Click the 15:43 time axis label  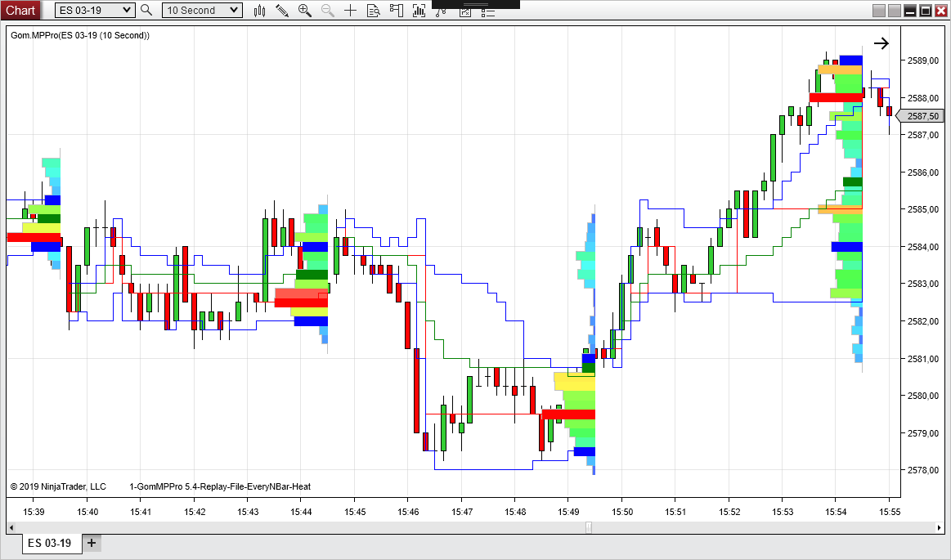[248, 512]
